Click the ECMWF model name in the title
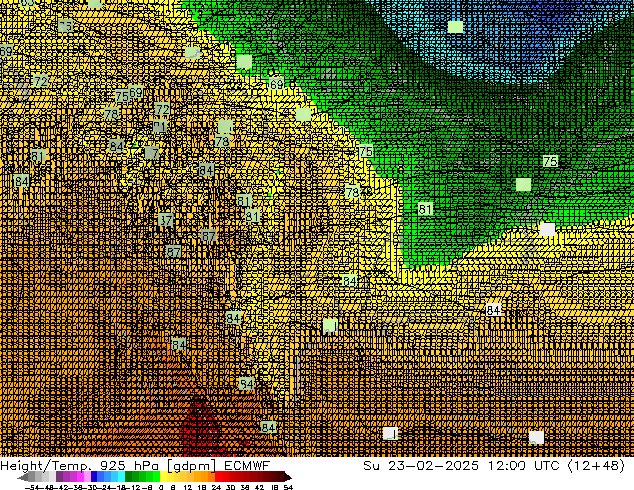 (247, 465)
